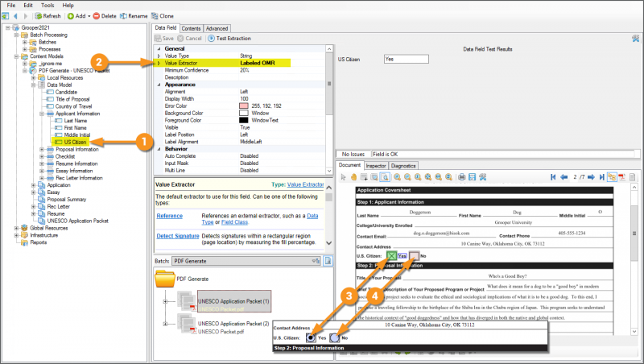The height and width of the screenshot is (364, 644).
Task: Expand UNESCO Application Packet (2) node
Action: pos(166,324)
